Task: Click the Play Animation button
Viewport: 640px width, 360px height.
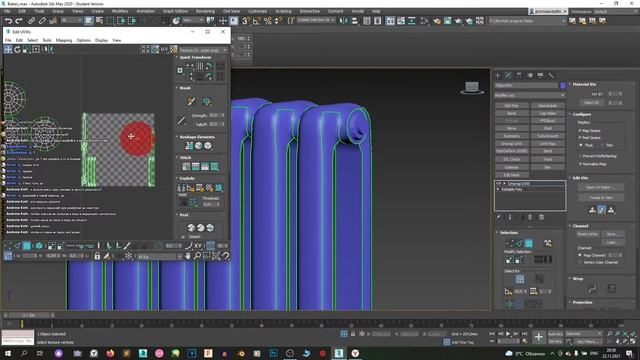Action: pyautogui.click(x=508, y=334)
